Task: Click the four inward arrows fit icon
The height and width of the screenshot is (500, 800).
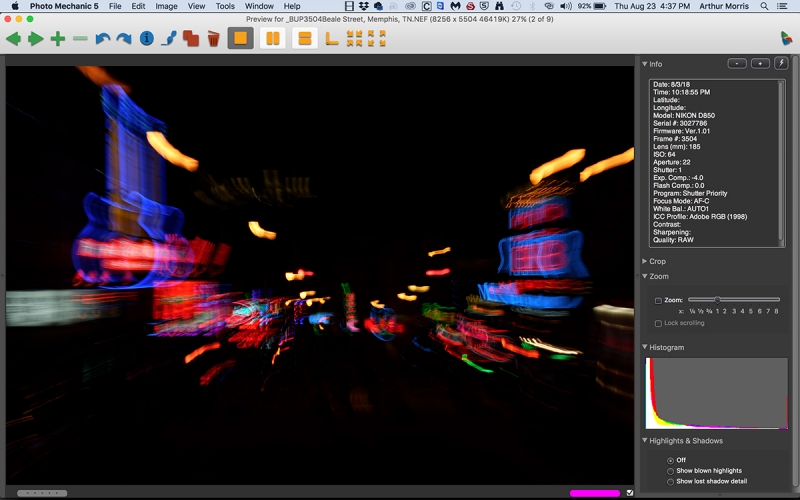Action: 354,38
